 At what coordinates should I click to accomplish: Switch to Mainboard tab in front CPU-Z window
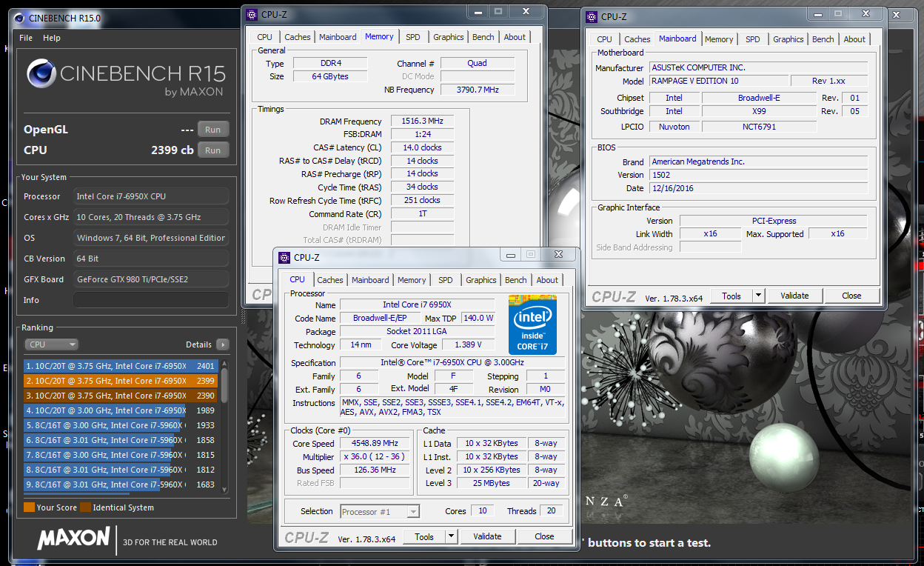coord(370,280)
